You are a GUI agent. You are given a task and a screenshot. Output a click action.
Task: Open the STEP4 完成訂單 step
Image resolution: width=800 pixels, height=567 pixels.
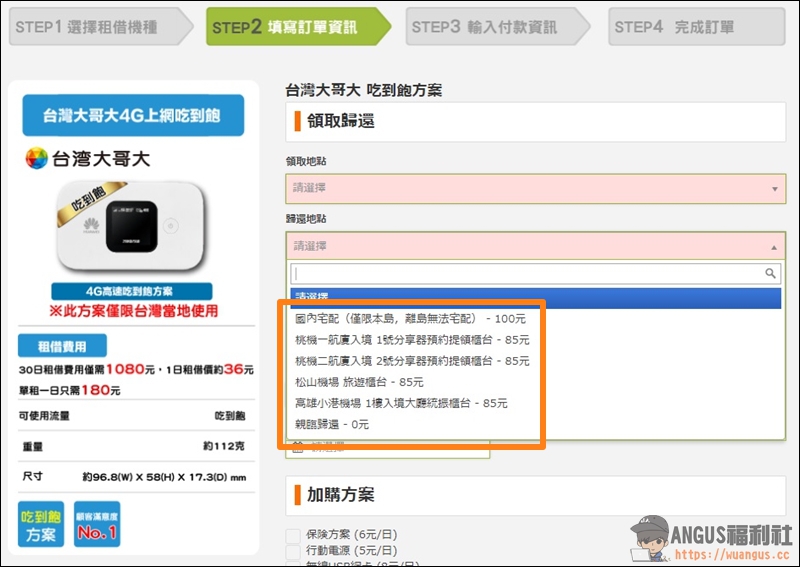[x=696, y=27]
